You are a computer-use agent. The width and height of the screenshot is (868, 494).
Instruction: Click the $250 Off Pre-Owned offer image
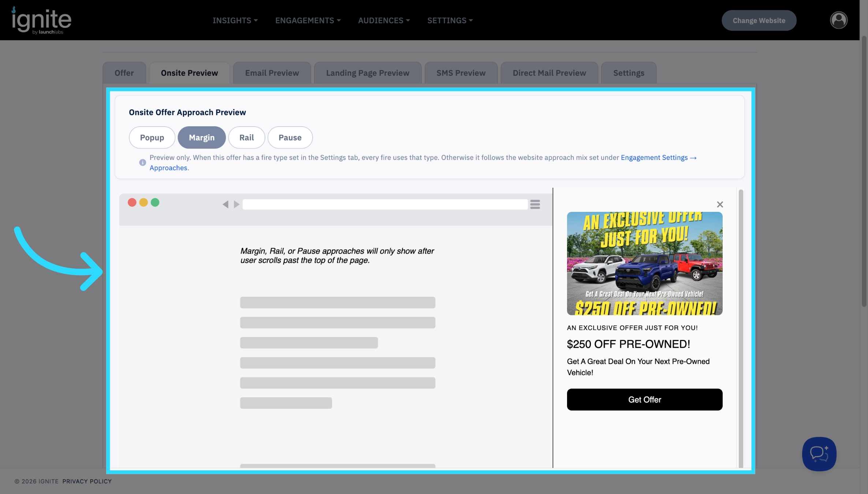coord(644,263)
